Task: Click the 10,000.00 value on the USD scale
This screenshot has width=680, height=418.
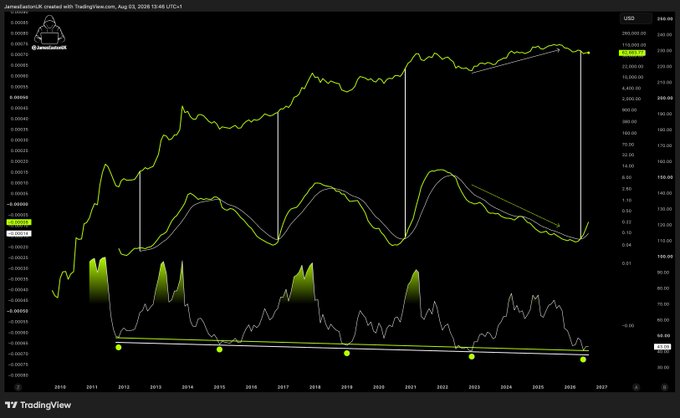Action: click(x=633, y=77)
